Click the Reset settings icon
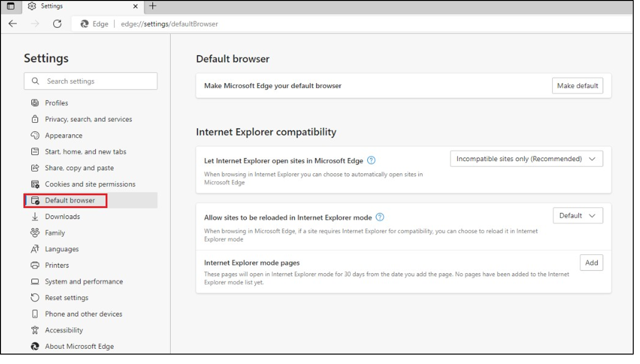 35,298
